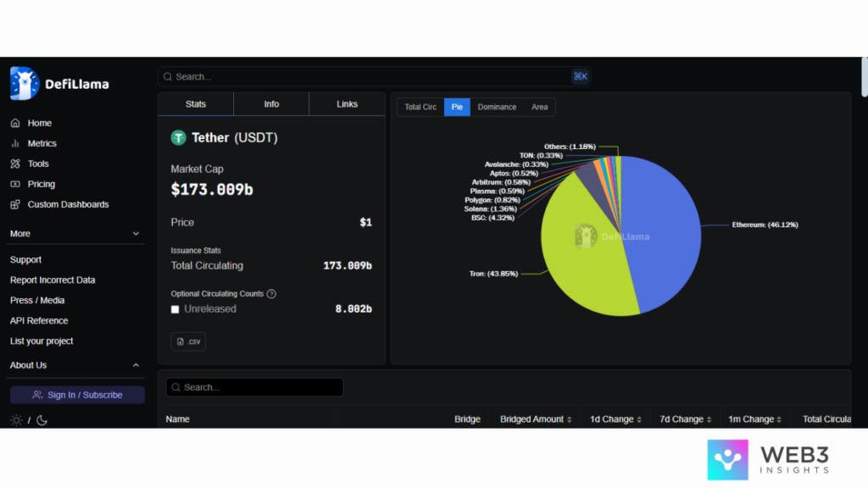
Task: Sort by 1d Change column
Action: (x=615, y=419)
